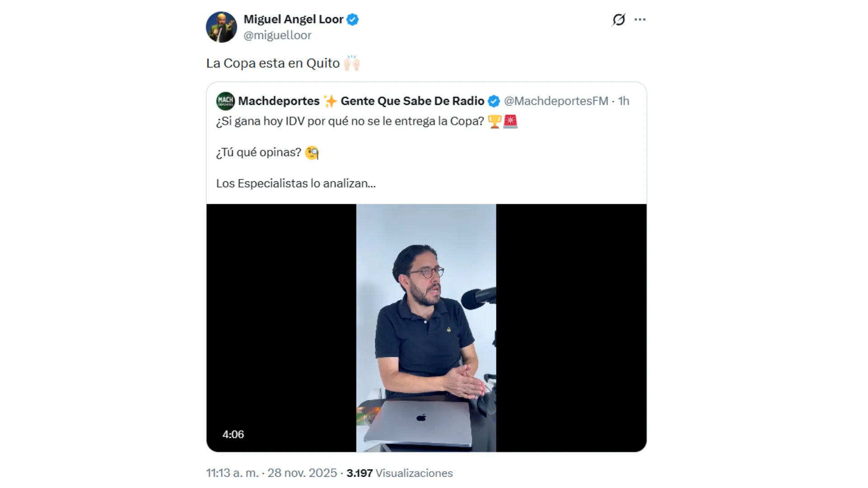Open the Miguel Angel Loor display name
The image size is (868, 488).
click(293, 19)
